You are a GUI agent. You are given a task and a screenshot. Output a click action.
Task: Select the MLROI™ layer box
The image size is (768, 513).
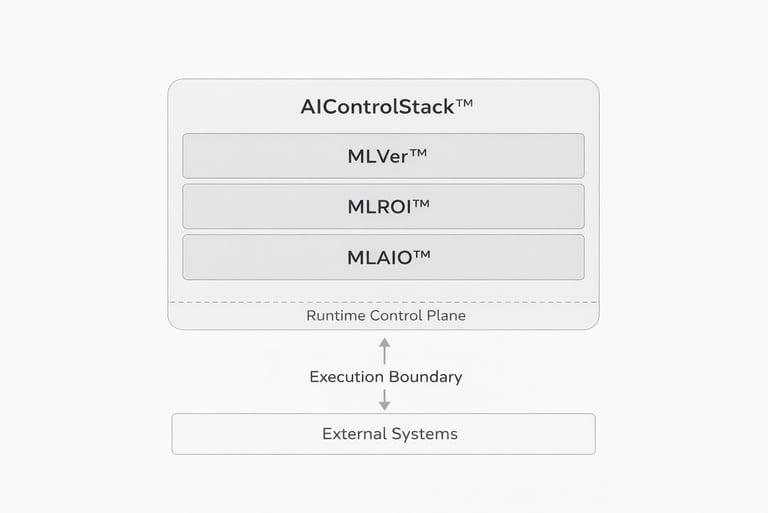(x=384, y=206)
